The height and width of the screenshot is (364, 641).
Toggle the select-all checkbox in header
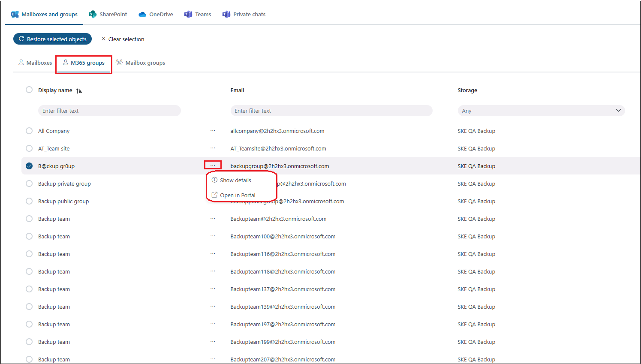coord(29,90)
